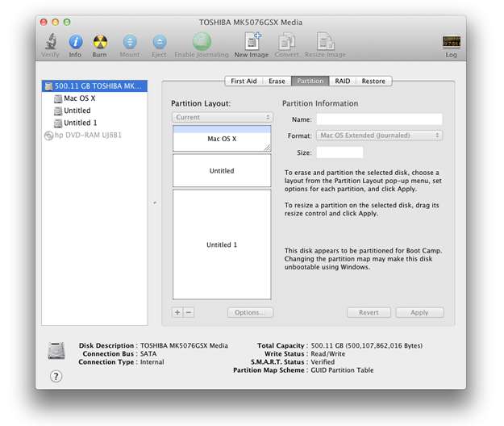Click the Eject toolbar icon
Image resolution: width=504 pixels, height=426 pixels.
[160, 42]
